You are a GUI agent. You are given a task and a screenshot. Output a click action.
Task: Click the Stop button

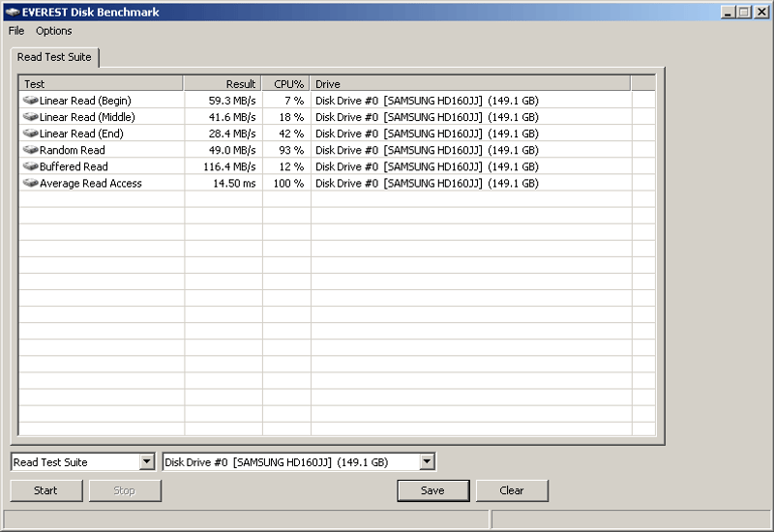125,490
